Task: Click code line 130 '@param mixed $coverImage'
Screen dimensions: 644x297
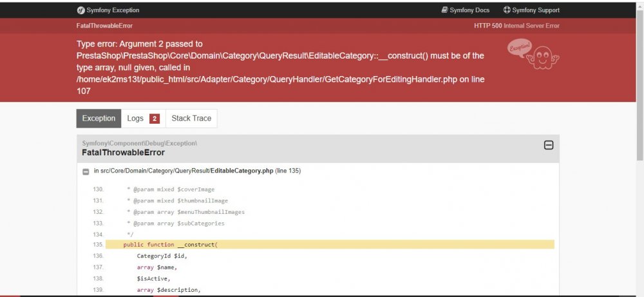Action: point(171,189)
